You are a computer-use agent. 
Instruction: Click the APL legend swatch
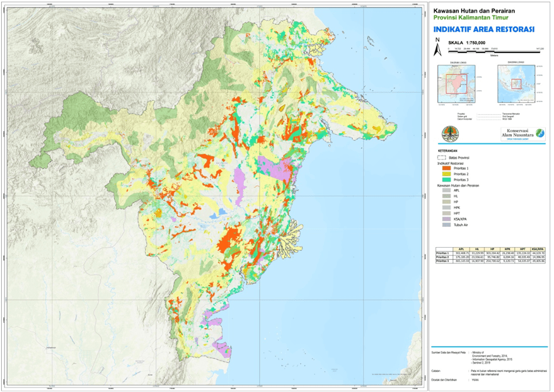point(445,191)
